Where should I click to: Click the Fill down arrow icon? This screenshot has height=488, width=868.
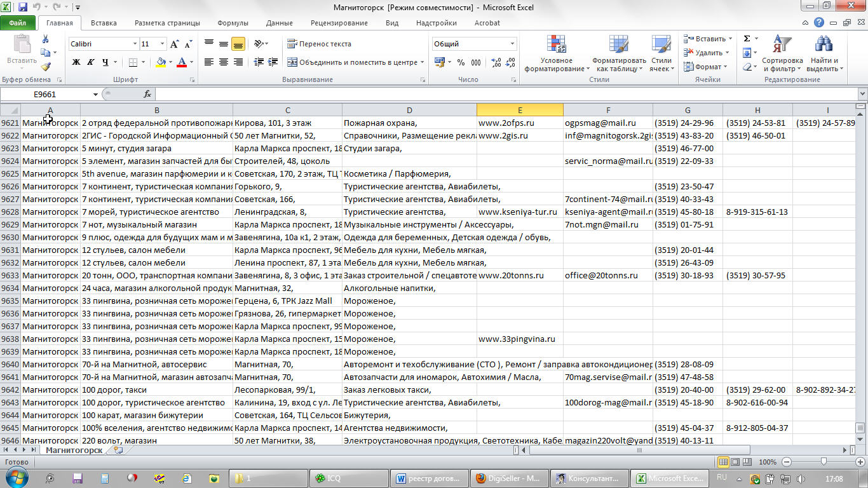pos(747,53)
